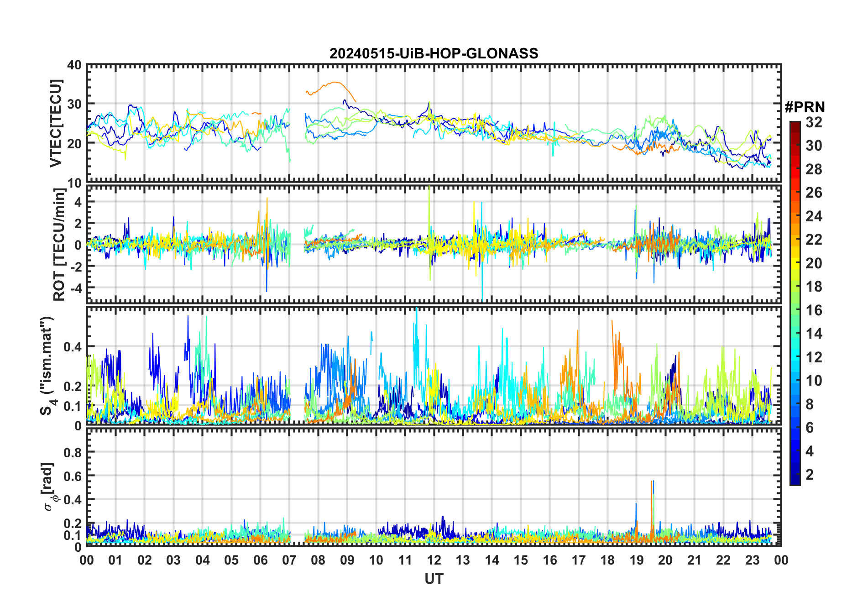Click the VTEC[TECU] axis label

point(56,123)
